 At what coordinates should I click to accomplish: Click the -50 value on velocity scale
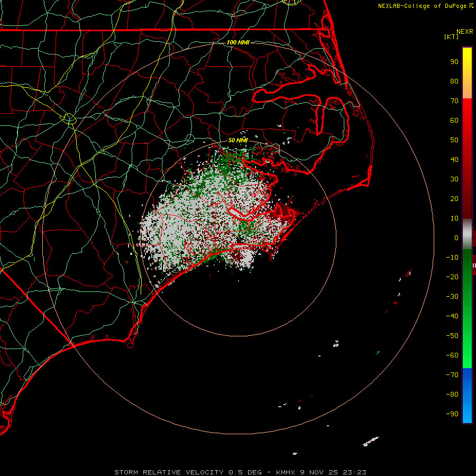pyautogui.click(x=452, y=335)
